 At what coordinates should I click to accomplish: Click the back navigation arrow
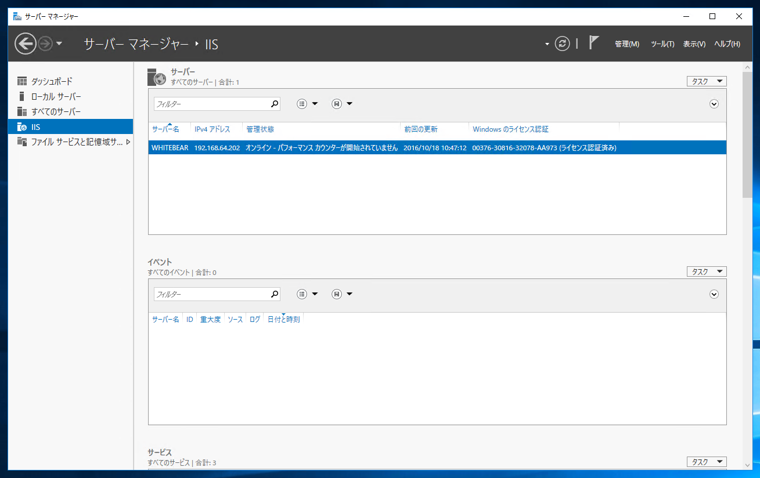coord(25,44)
